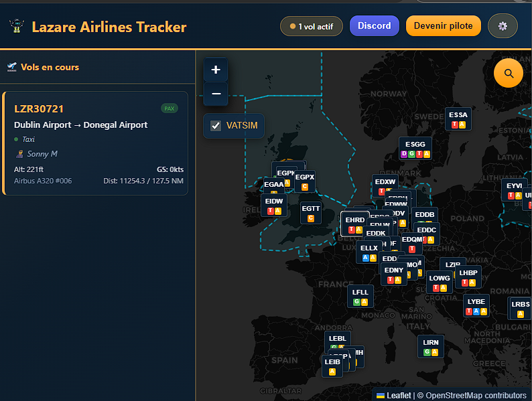Select the EDNY airport marker
The image size is (532, 401).
click(x=393, y=274)
